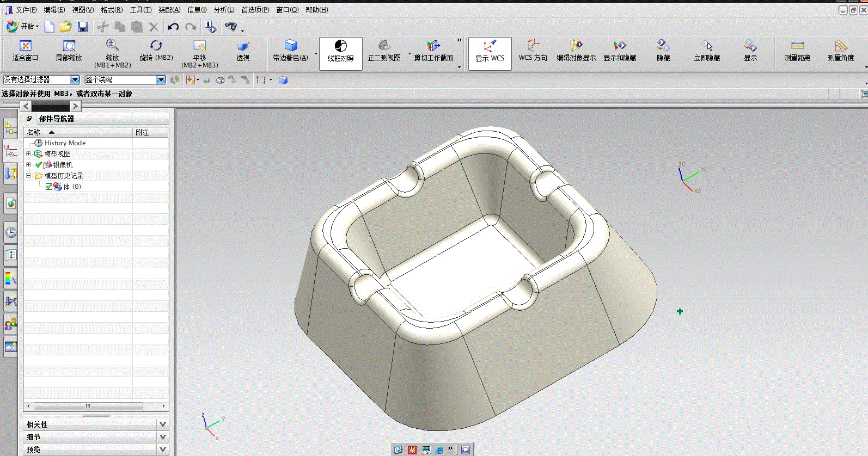The image size is (868, 456).
Task: Expand the 模型视图 tree node
Action: pos(29,154)
